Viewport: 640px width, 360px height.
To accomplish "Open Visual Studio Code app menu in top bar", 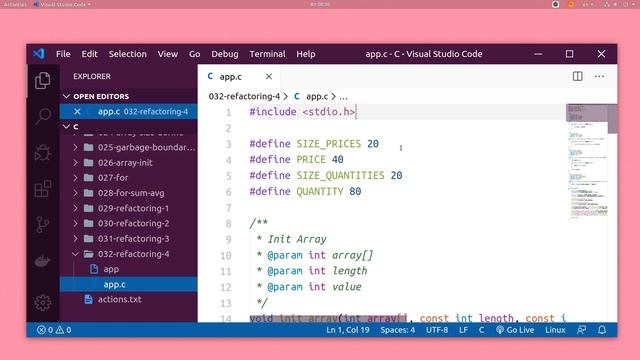I will click(x=62, y=4).
